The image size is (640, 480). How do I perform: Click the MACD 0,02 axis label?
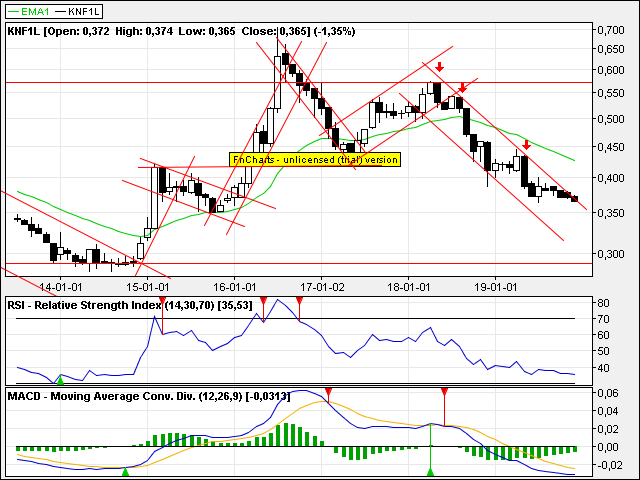point(608,429)
